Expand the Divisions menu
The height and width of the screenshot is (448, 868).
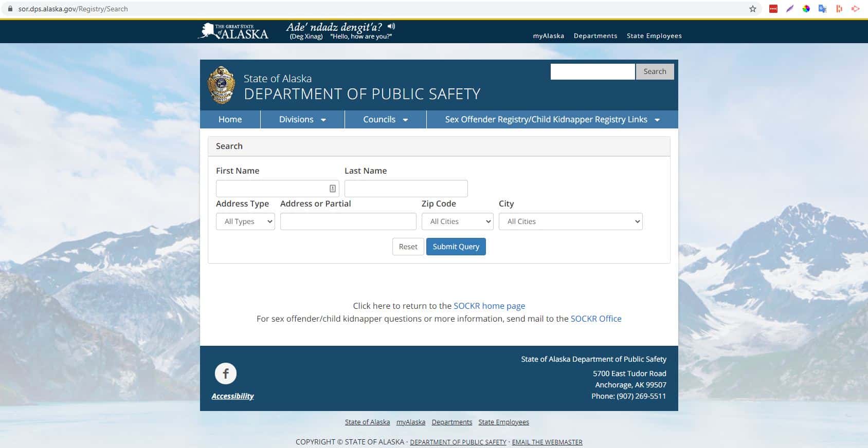tap(302, 119)
